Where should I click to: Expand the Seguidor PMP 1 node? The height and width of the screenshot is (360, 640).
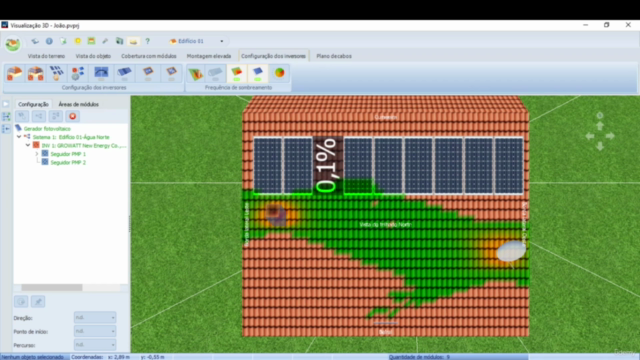(37, 154)
